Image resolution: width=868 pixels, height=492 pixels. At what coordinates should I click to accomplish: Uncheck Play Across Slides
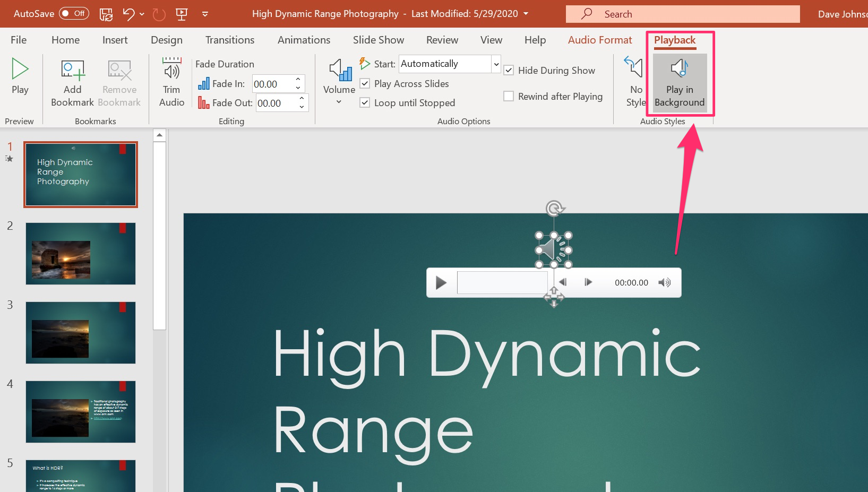coord(365,83)
